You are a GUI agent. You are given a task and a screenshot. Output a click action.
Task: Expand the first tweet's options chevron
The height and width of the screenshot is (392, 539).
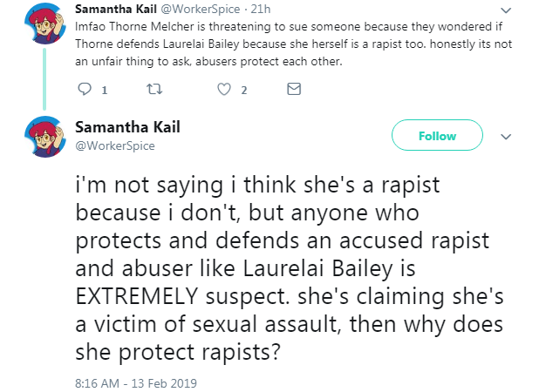pyautogui.click(x=506, y=10)
